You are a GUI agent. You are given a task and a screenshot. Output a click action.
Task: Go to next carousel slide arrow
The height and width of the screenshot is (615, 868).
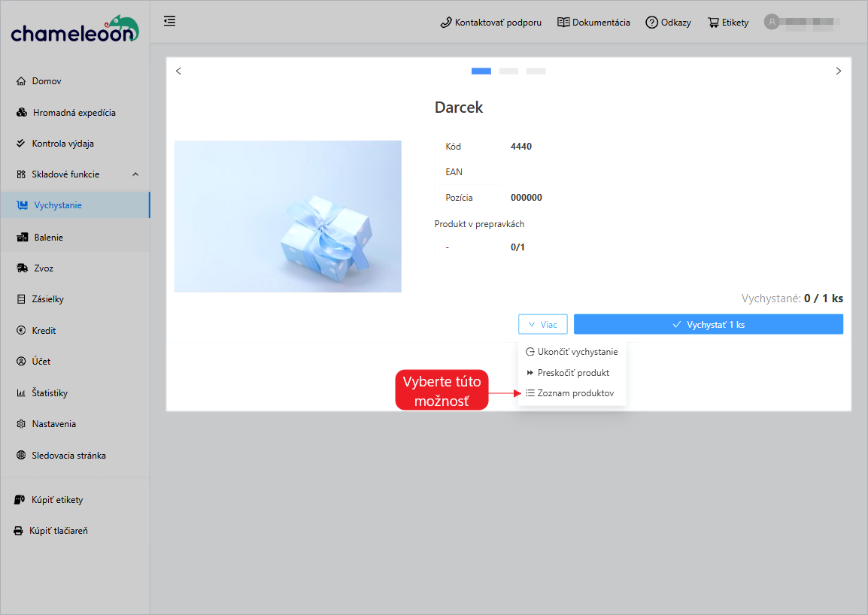[839, 71]
